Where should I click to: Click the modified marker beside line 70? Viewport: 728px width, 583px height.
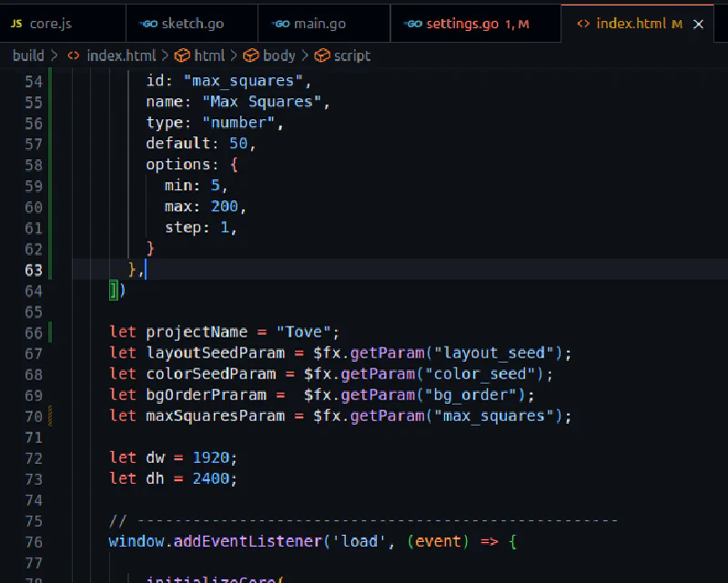point(50,416)
